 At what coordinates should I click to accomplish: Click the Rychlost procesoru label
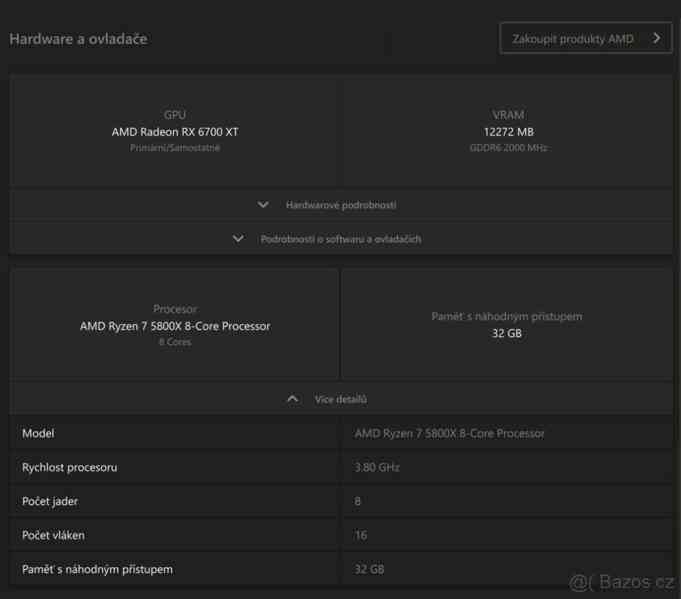69,467
